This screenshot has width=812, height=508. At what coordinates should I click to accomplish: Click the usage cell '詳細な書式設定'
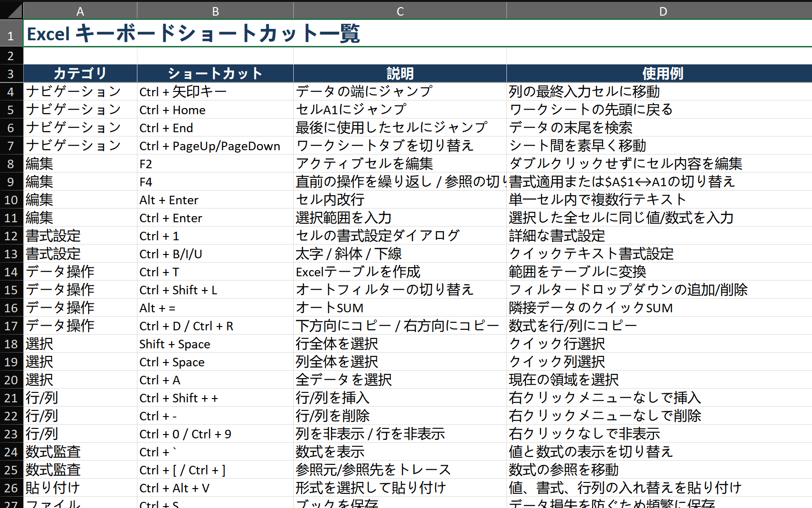[659, 236]
